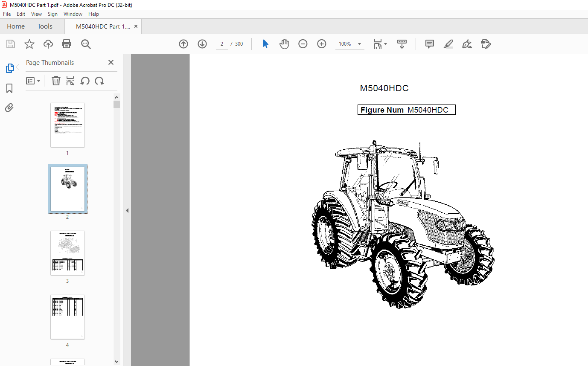
Task: Open the Edit menu
Action: pyautogui.click(x=21, y=14)
